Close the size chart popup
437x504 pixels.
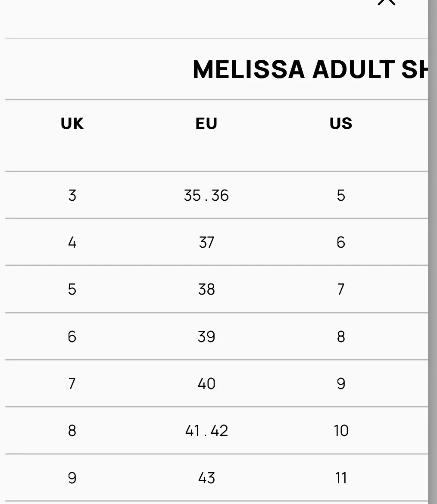click(386, 2)
